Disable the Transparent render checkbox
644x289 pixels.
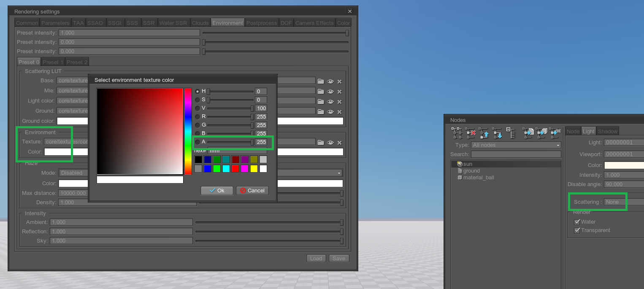[577, 230]
